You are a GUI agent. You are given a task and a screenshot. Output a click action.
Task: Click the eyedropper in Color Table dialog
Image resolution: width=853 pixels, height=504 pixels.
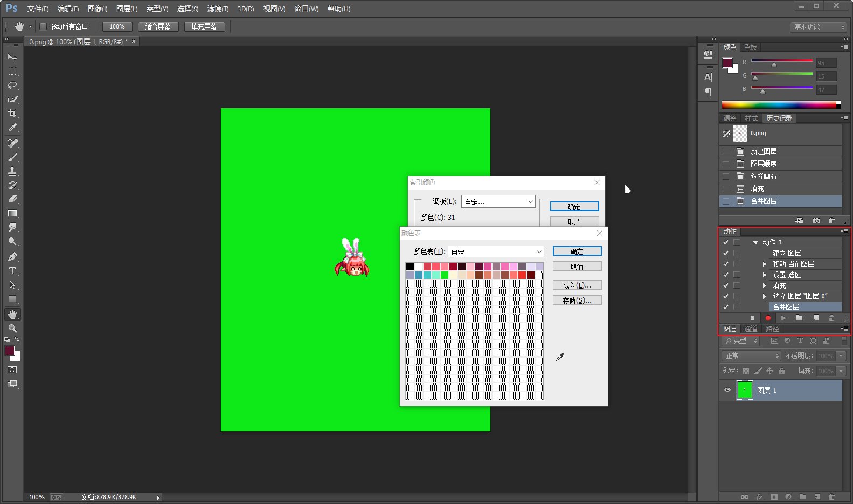coord(560,356)
